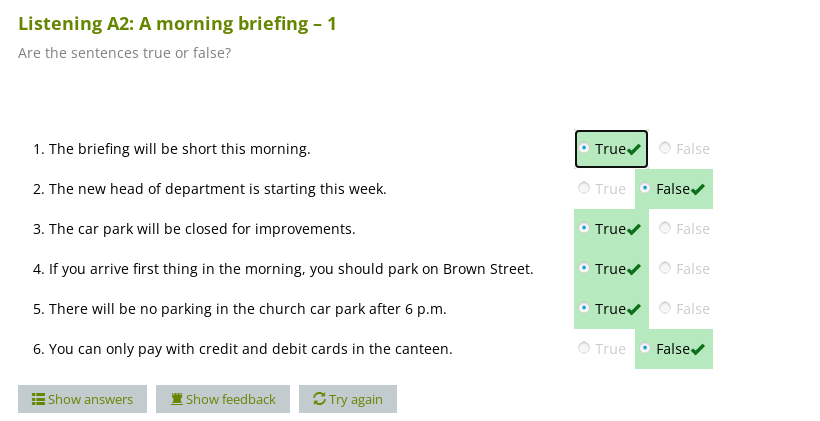Click the green checkmark for question 6
The image size is (820, 421).
tap(698, 349)
